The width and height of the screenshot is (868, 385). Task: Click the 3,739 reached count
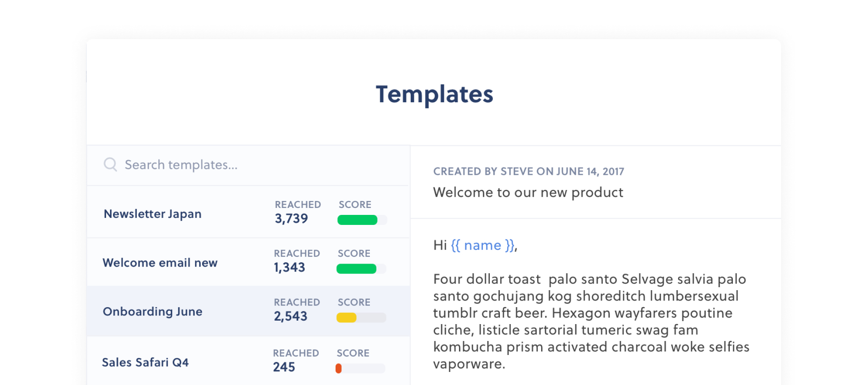(x=291, y=218)
